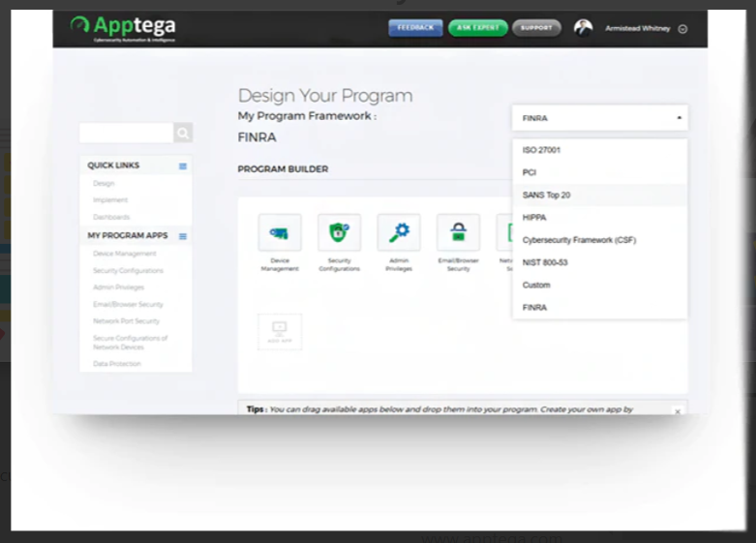
Task: Select HIPPA framework option
Action: (x=600, y=218)
